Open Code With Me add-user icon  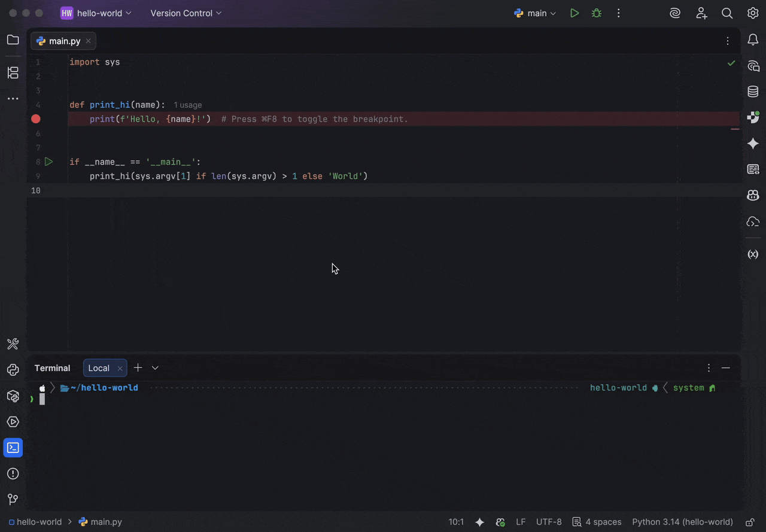tap(701, 13)
